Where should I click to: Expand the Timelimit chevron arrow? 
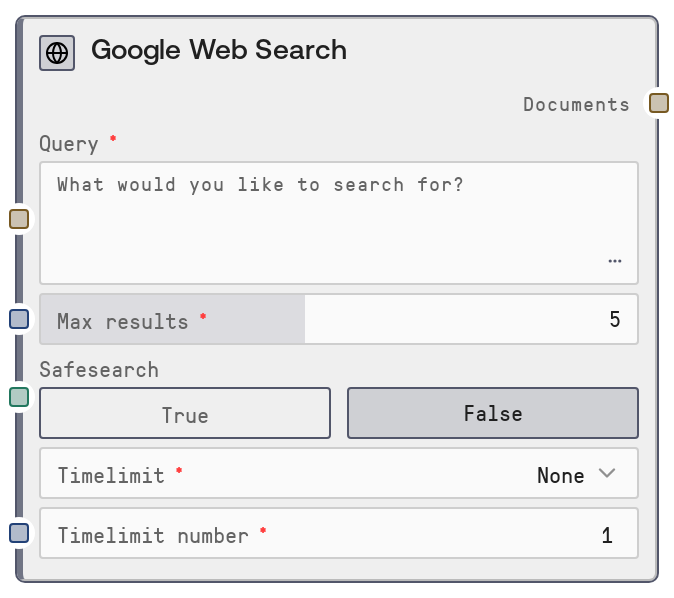(607, 474)
